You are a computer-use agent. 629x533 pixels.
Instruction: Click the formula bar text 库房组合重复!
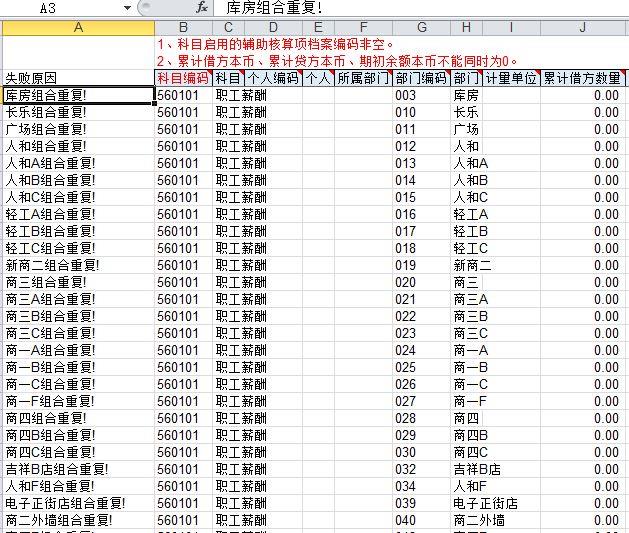tap(274, 8)
